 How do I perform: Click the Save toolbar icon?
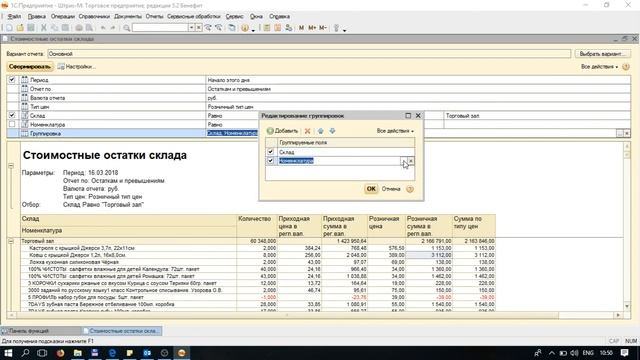(x=31, y=28)
